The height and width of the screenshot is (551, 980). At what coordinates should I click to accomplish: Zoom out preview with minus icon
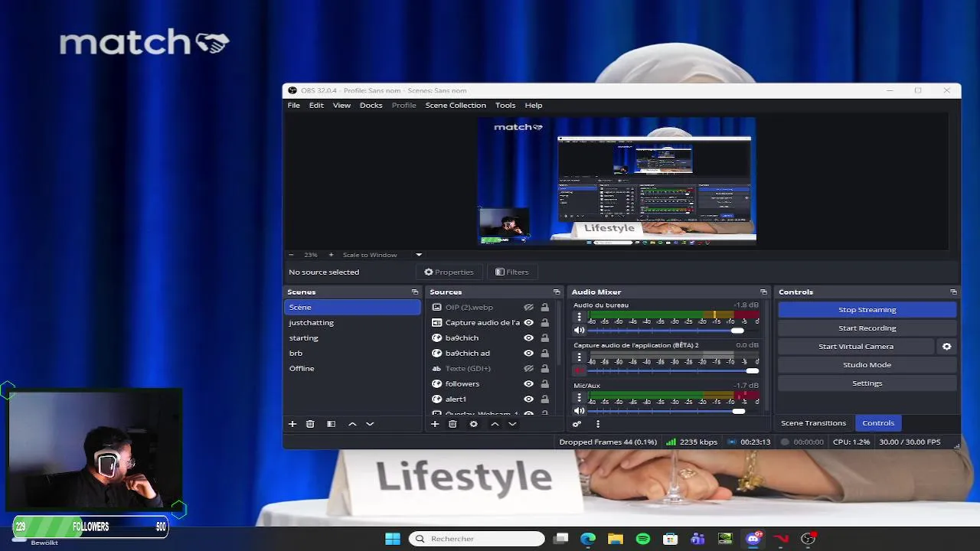click(x=291, y=255)
